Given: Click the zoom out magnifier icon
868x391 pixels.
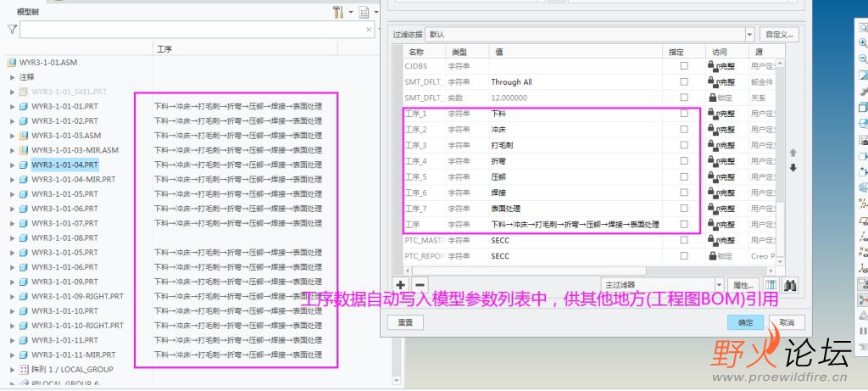Looking at the screenshot, I should coord(862,59).
